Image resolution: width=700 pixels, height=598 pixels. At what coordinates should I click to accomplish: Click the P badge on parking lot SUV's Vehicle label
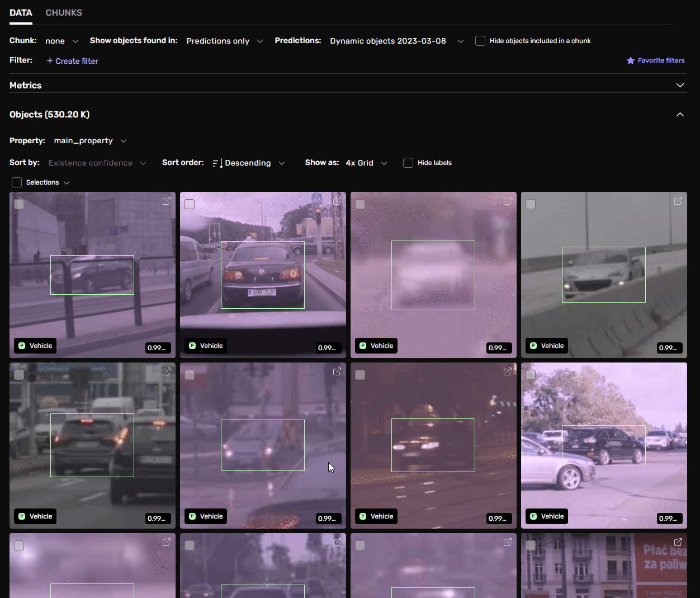[533, 516]
